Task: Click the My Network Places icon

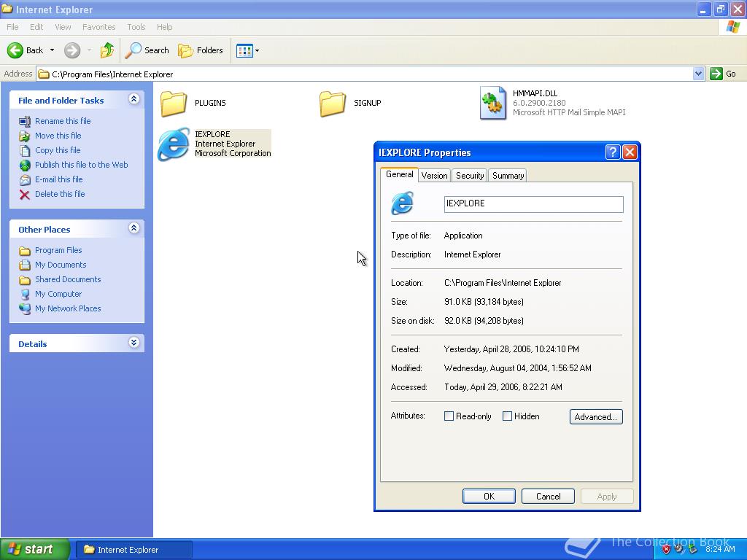Action: coord(25,308)
